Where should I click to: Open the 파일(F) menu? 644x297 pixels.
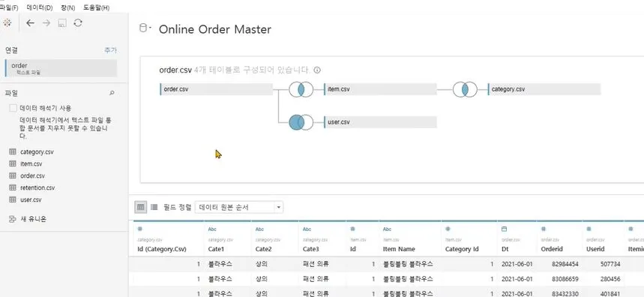tap(9, 7)
